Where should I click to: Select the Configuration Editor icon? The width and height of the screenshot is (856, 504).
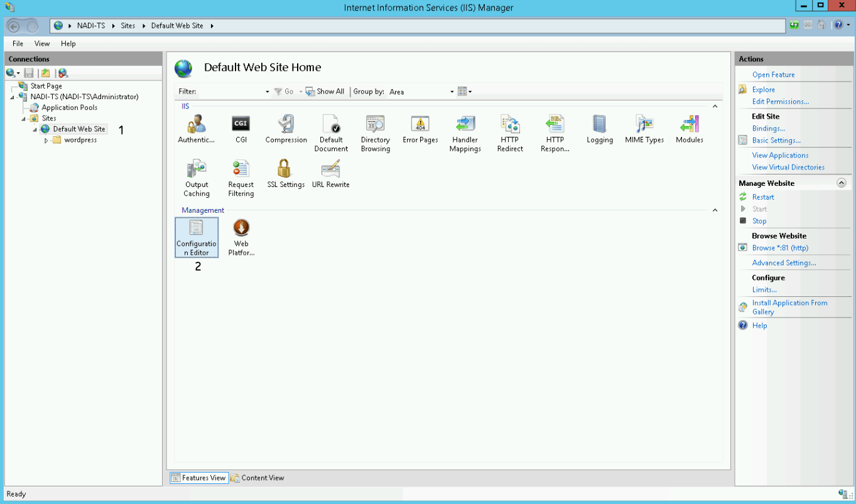(x=197, y=237)
